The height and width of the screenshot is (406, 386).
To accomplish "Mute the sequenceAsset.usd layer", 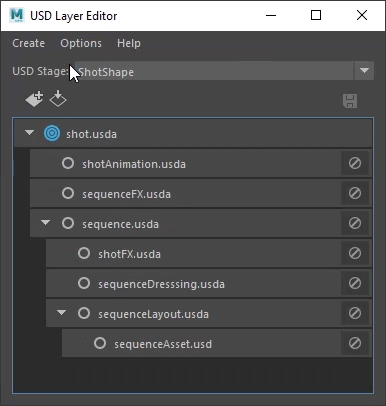I will point(355,343).
